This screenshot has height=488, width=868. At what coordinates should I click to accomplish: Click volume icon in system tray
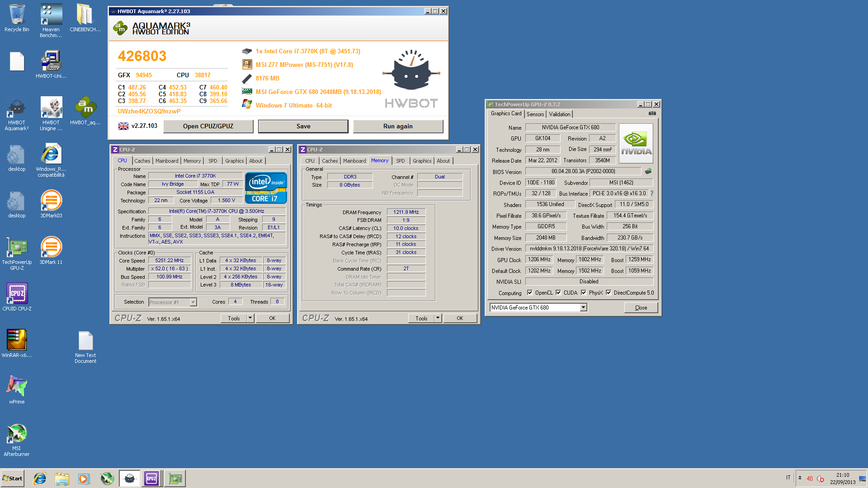click(x=820, y=479)
